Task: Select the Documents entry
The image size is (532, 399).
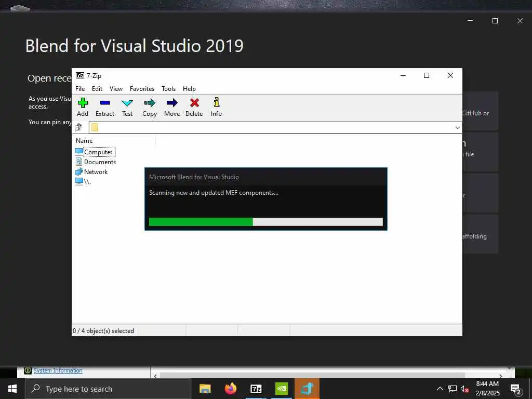Action: [96, 162]
